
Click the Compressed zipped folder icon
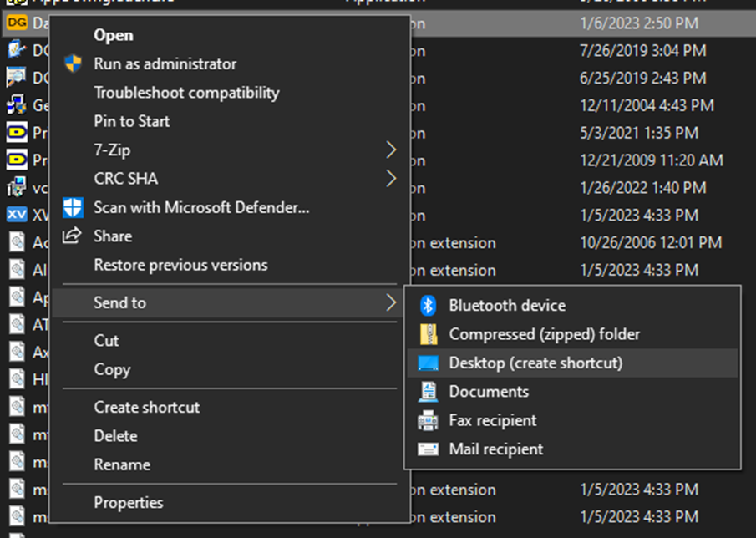[429, 334]
